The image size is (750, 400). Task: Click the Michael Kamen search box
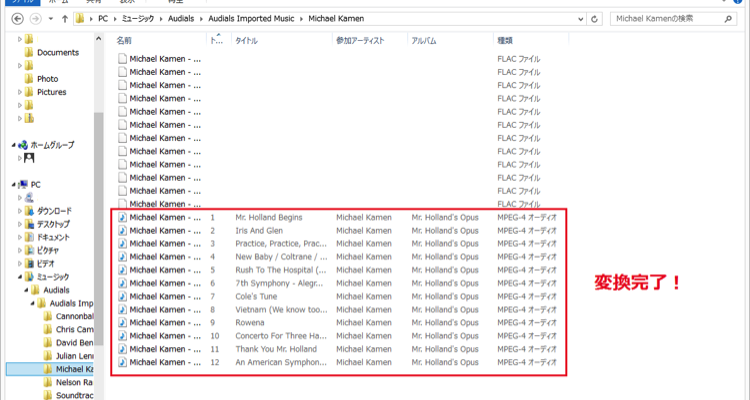669,18
